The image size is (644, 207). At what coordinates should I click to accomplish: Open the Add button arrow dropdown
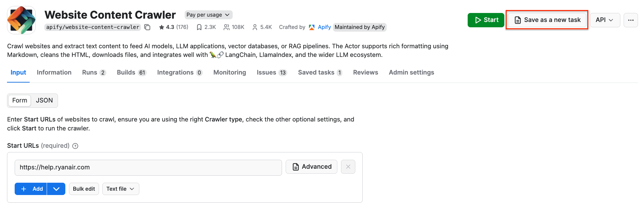click(56, 189)
